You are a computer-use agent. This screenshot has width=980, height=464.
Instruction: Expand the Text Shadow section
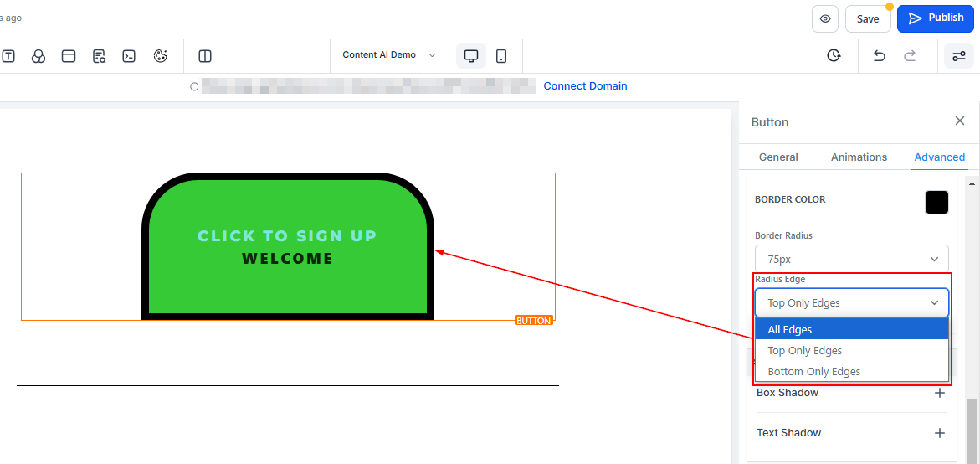tap(939, 433)
